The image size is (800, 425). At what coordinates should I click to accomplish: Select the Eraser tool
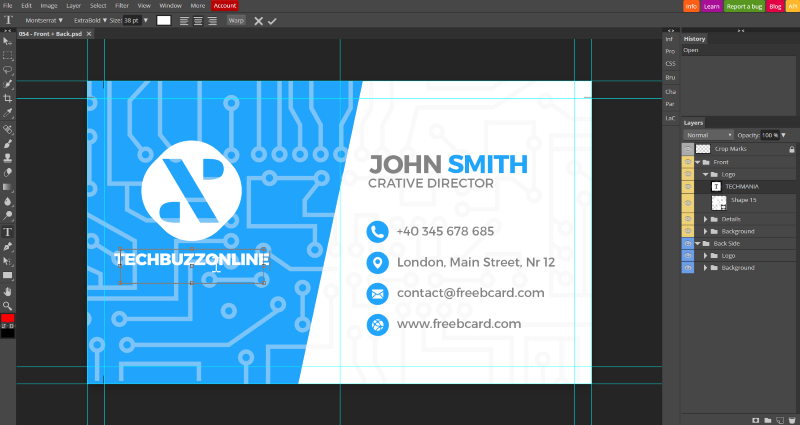tap(8, 172)
